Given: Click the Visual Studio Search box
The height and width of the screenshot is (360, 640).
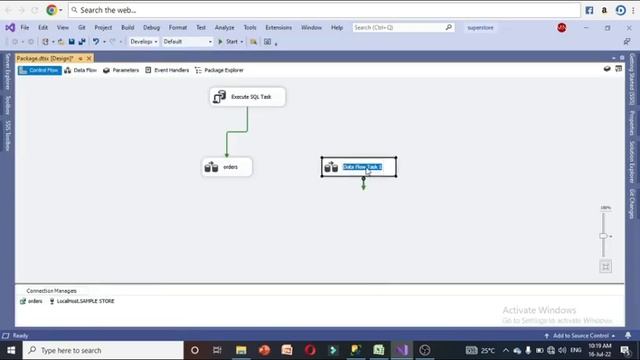Looking at the screenshot, I should 403,27.
